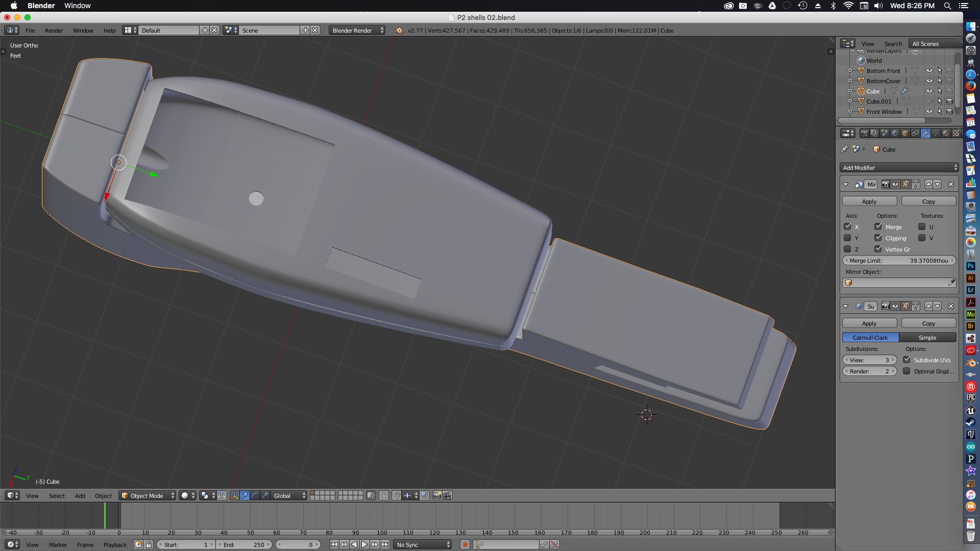The height and width of the screenshot is (551, 980).
Task: Click the manipulate center points icon
Action: 222,495
